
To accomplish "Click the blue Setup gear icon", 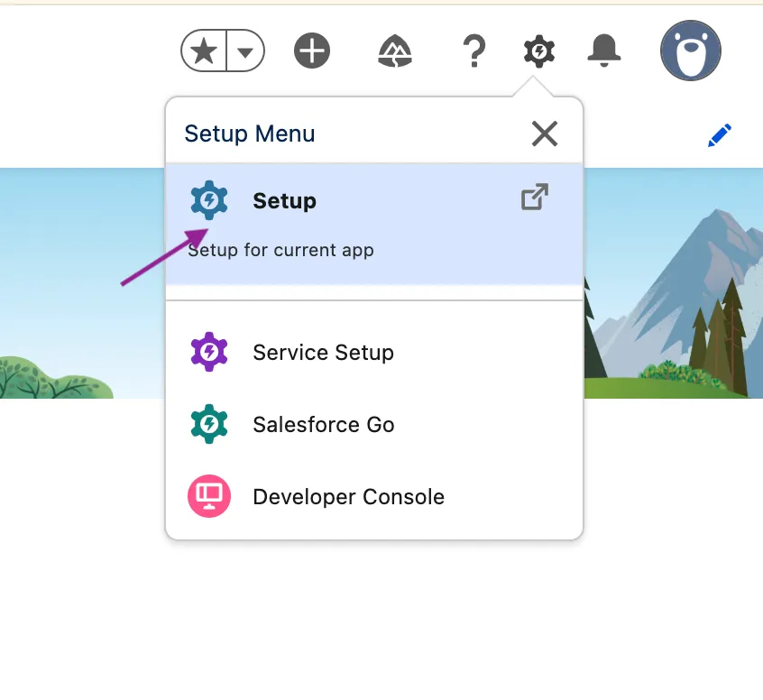I will coord(209,200).
